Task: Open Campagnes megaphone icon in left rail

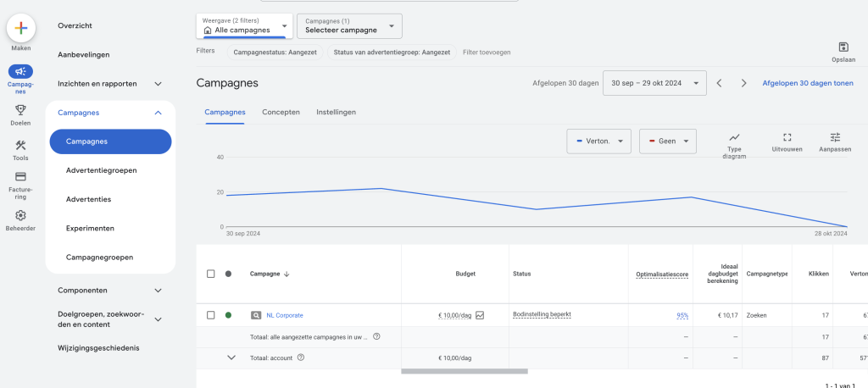Action: point(20,71)
